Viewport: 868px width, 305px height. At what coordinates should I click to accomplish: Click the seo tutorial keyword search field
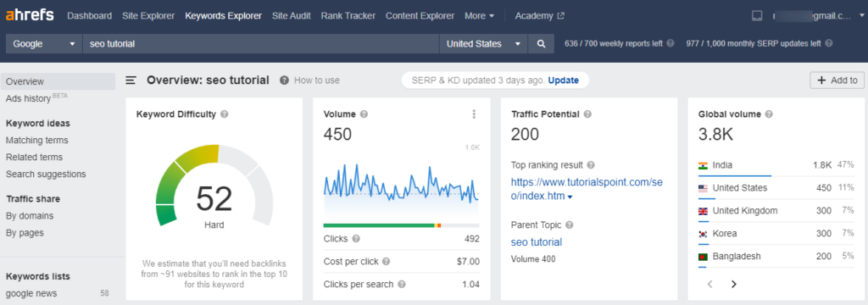[261, 44]
